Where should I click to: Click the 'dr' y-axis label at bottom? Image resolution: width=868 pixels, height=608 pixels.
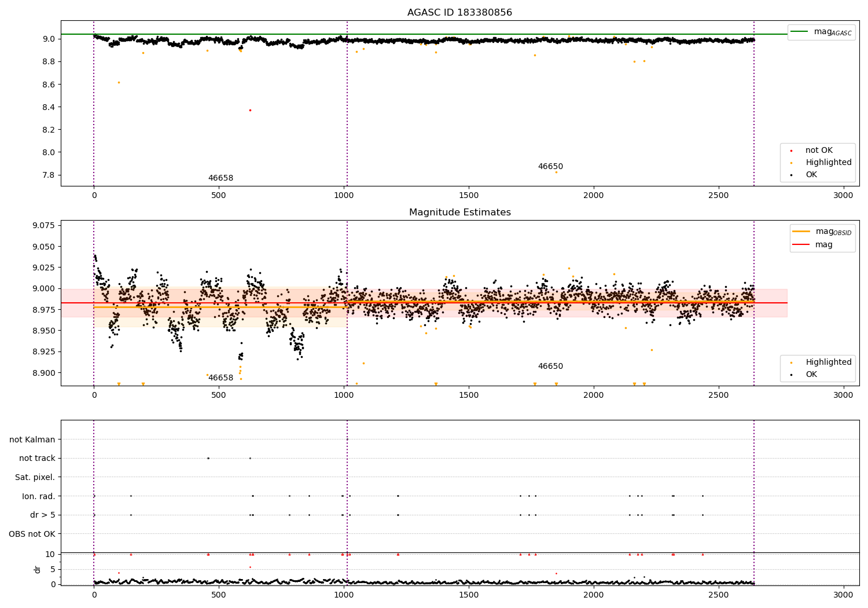click(x=38, y=569)
